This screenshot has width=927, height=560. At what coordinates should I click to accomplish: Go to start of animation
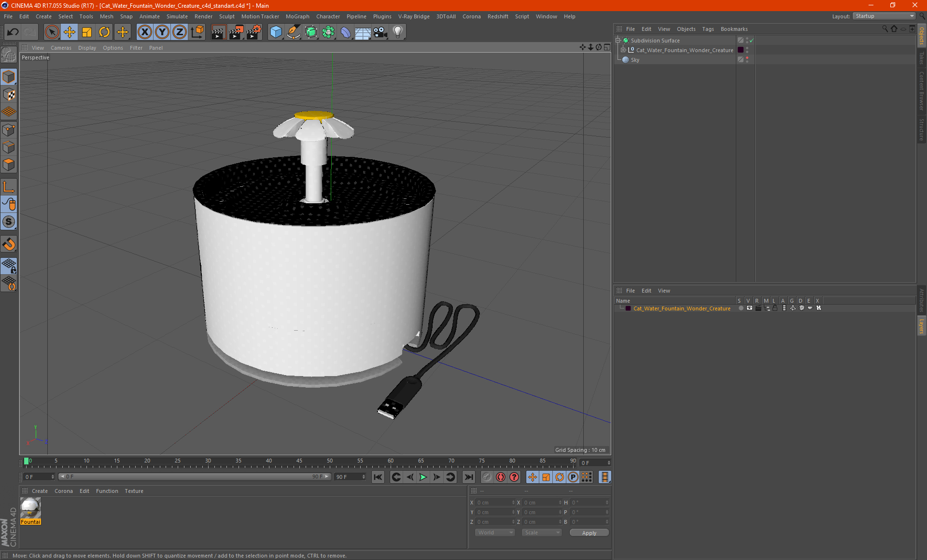click(378, 477)
